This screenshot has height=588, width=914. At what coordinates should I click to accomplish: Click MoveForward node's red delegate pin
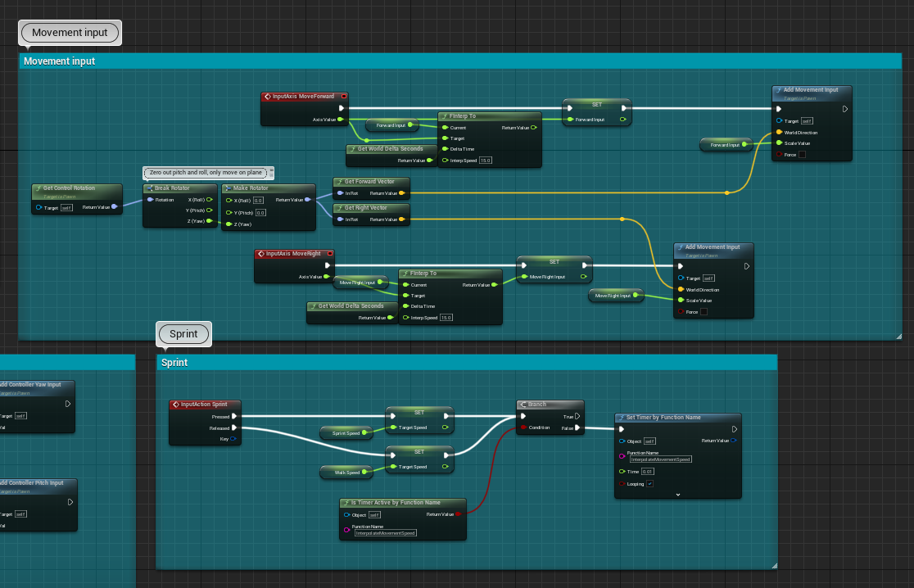(x=344, y=97)
